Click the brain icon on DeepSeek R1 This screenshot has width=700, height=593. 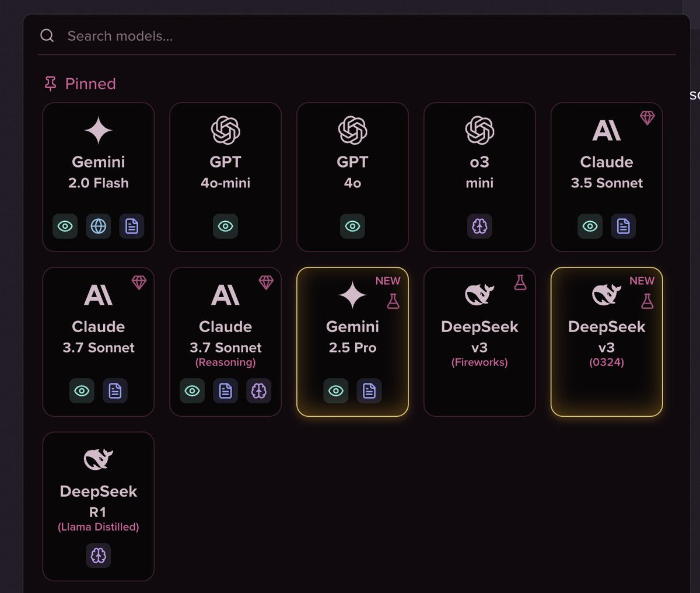tap(99, 555)
